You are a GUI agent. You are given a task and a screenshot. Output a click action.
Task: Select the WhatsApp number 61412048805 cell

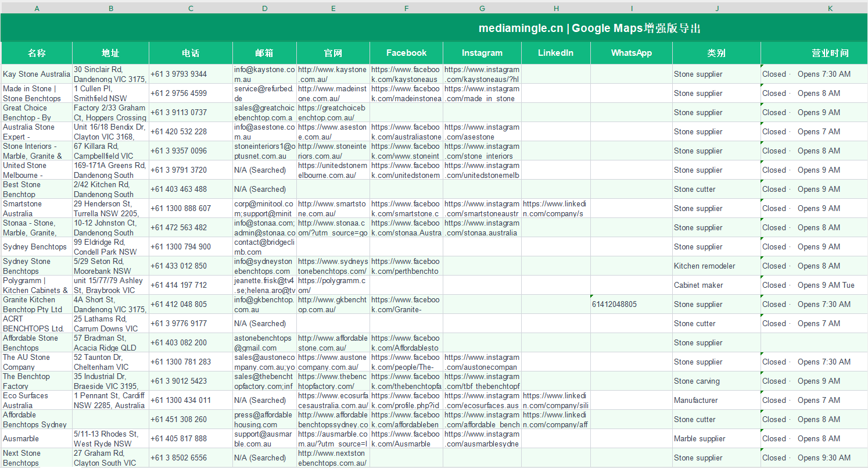click(632, 304)
